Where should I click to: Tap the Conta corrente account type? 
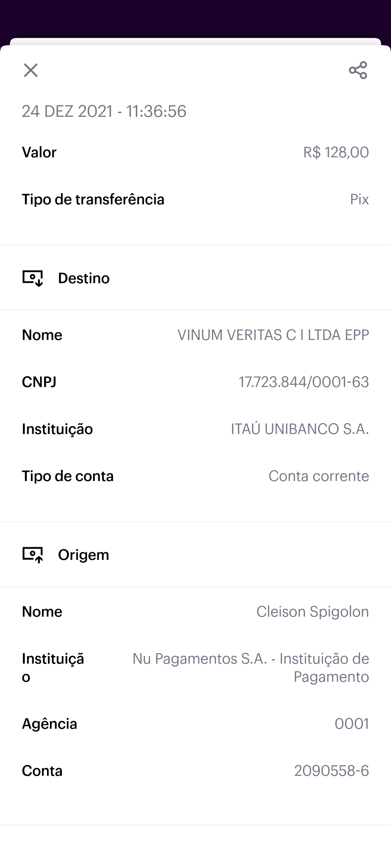click(319, 476)
